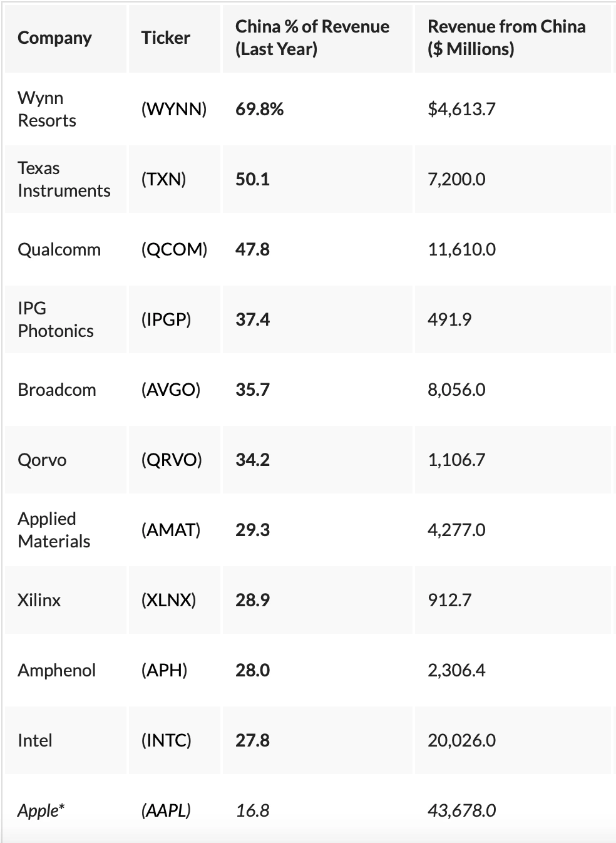Select Qualcomm's 11,610.0 revenue value

click(x=461, y=249)
